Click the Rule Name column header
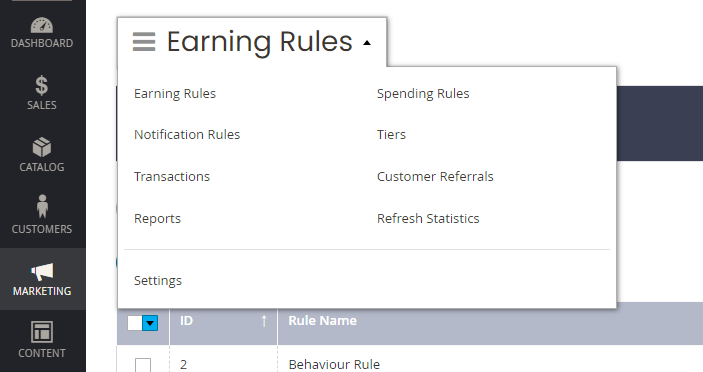 tap(322, 321)
